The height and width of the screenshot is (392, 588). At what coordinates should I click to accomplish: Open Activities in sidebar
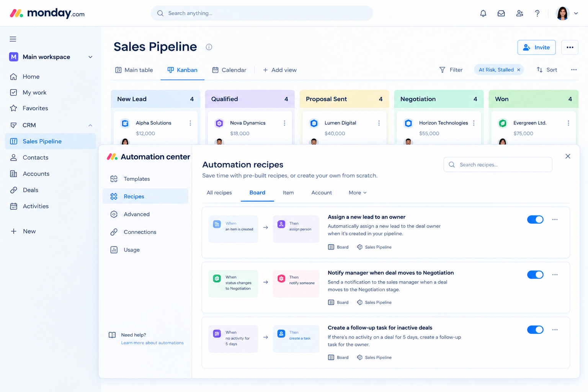click(51, 206)
